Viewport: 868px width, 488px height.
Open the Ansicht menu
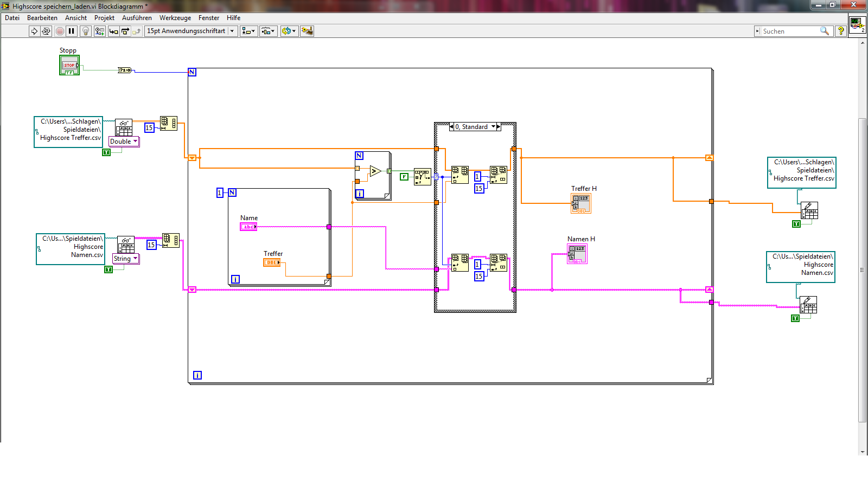[76, 18]
